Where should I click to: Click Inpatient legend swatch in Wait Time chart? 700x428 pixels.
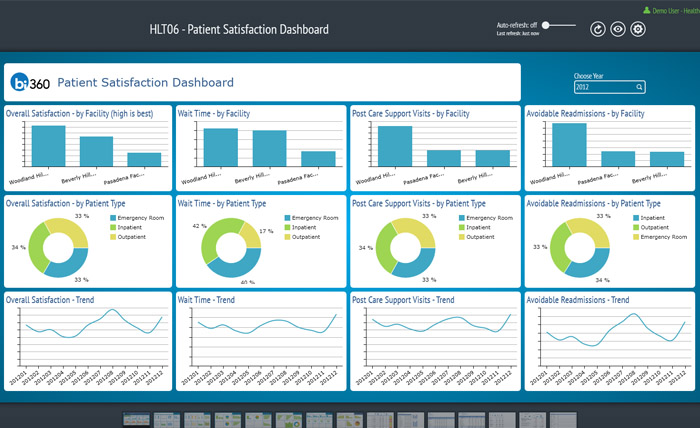tap(288, 227)
